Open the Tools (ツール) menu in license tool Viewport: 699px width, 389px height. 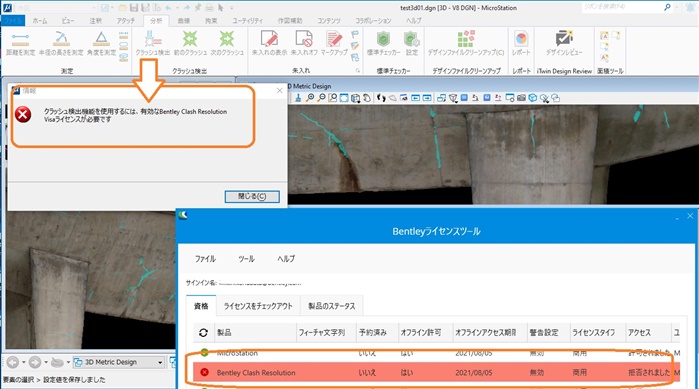click(x=246, y=259)
